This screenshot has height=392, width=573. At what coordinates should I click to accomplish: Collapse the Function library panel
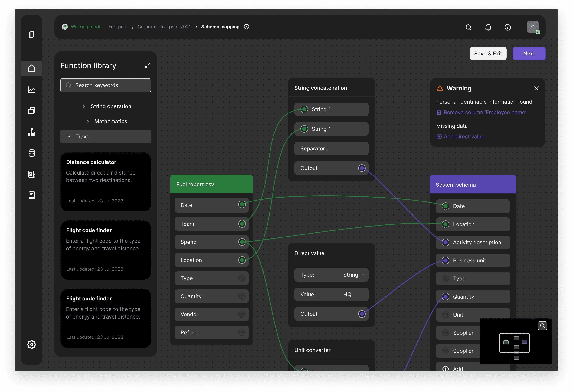pyautogui.click(x=147, y=66)
